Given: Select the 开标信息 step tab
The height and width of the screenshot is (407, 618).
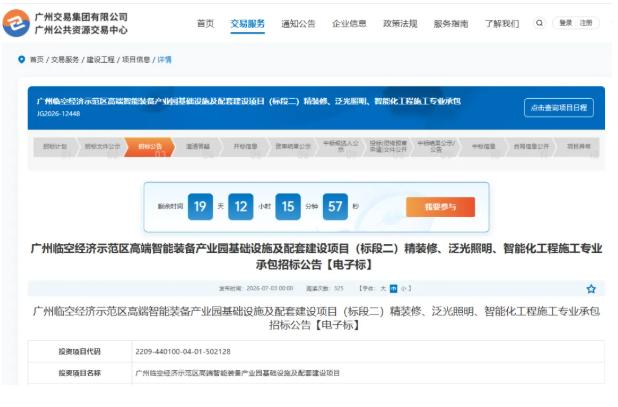Looking at the screenshot, I should [245, 147].
